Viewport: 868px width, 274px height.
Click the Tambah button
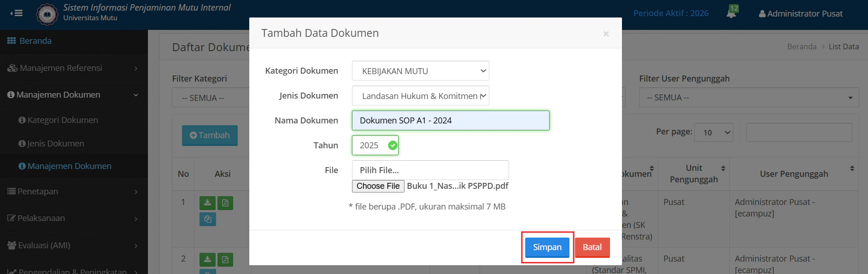pos(210,135)
